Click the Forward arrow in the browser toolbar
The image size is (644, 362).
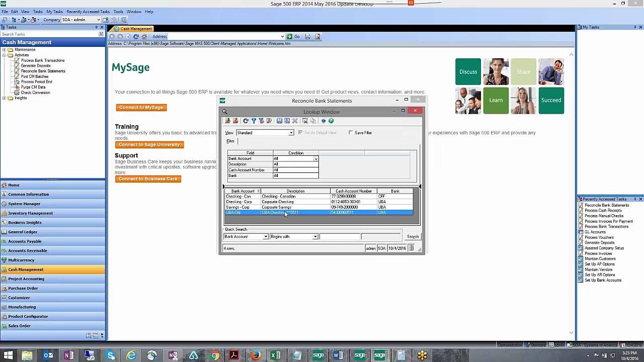[x=120, y=36]
